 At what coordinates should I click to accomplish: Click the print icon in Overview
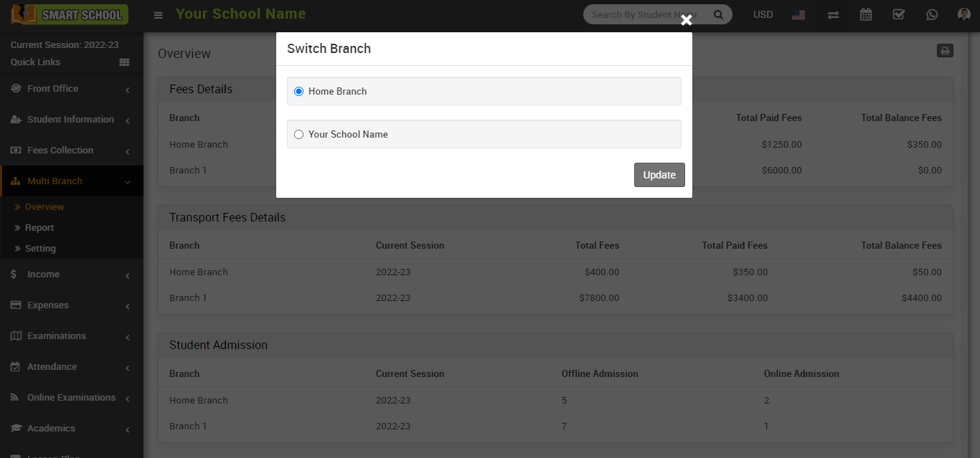click(x=945, y=50)
